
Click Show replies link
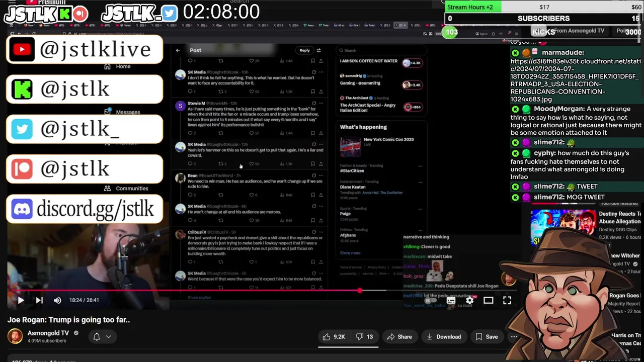click(199, 298)
